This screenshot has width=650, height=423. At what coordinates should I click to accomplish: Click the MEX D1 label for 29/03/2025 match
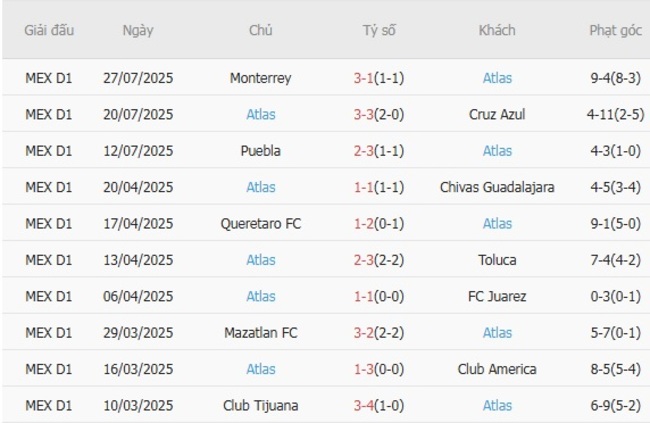click(x=48, y=333)
